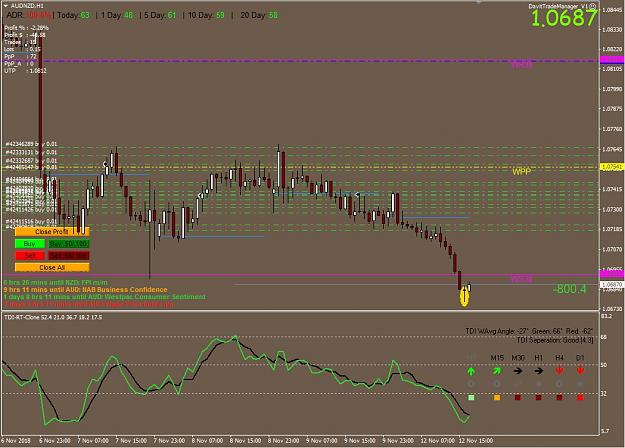
Task: Click the M15 timeframe label
Action: tap(497, 358)
